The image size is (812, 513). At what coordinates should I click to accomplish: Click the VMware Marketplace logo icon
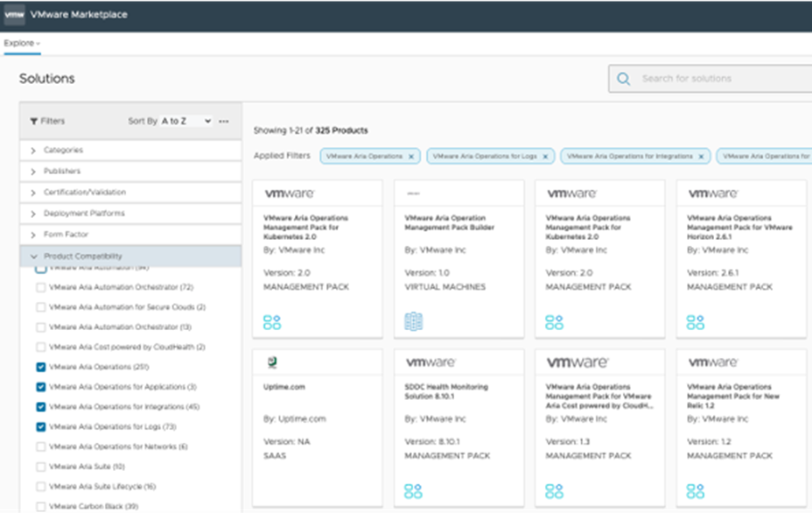pyautogui.click(x=14, y=15)
